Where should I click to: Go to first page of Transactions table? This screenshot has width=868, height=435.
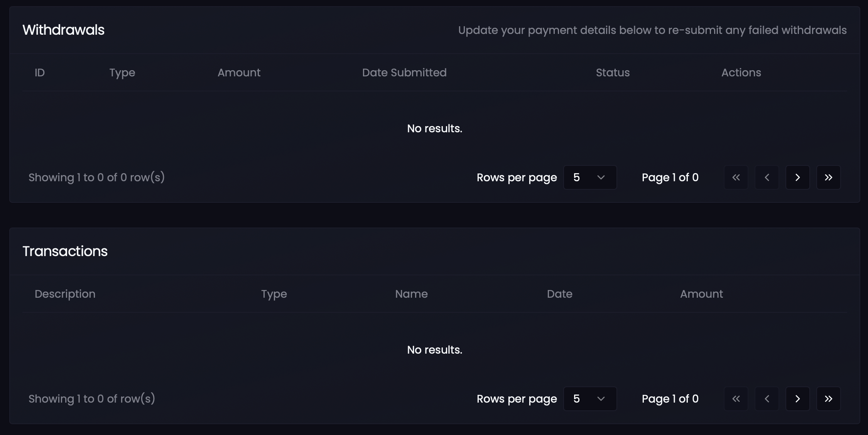tap(736, 399)
